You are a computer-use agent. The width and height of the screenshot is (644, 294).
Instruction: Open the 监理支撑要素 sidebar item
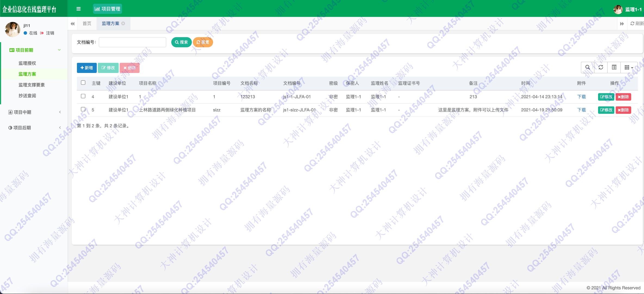(32, 85)
